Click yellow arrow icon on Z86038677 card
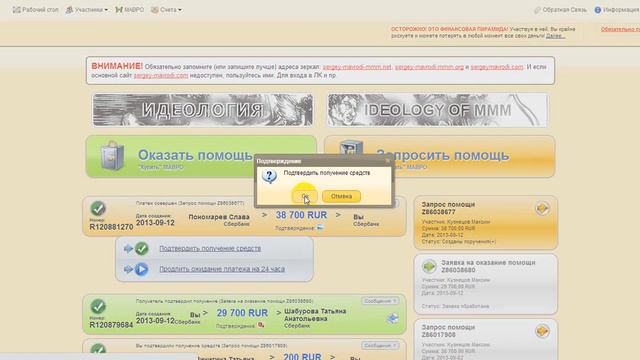 [x=542, y=209]
